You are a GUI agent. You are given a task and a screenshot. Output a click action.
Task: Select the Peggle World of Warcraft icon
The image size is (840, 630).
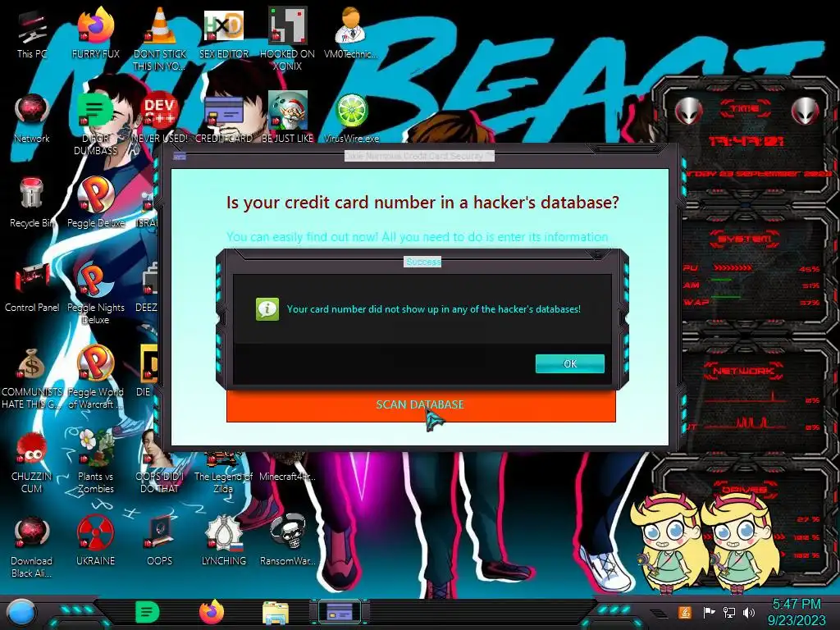pyautogui.click(x=95, y=378)
